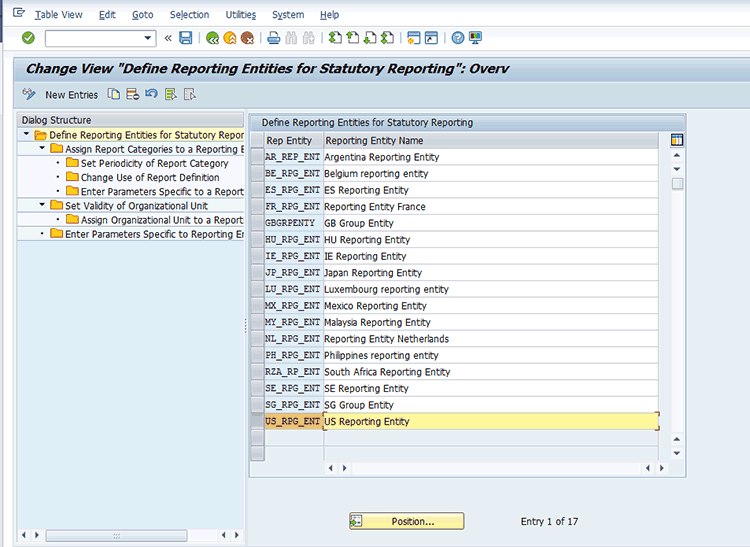Open table settings icon at grid corner

[x=677, y=140]
